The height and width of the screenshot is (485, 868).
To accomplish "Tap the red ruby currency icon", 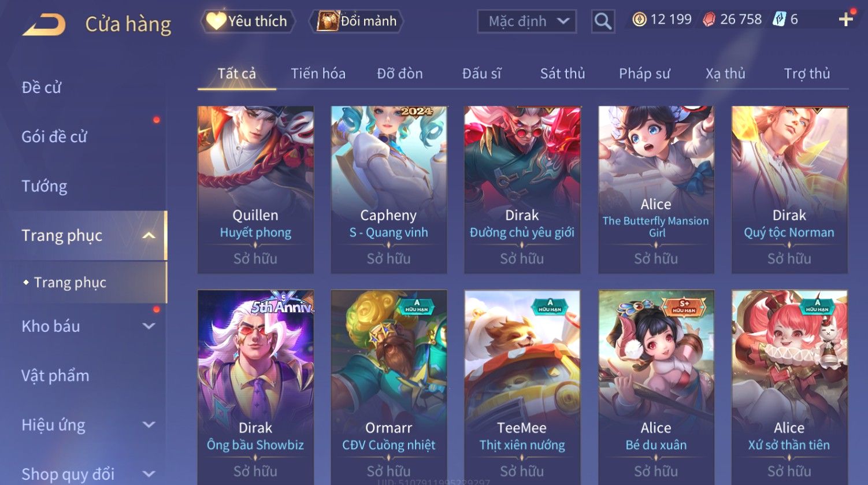I will pyautogui.click(x=709, y=20).
